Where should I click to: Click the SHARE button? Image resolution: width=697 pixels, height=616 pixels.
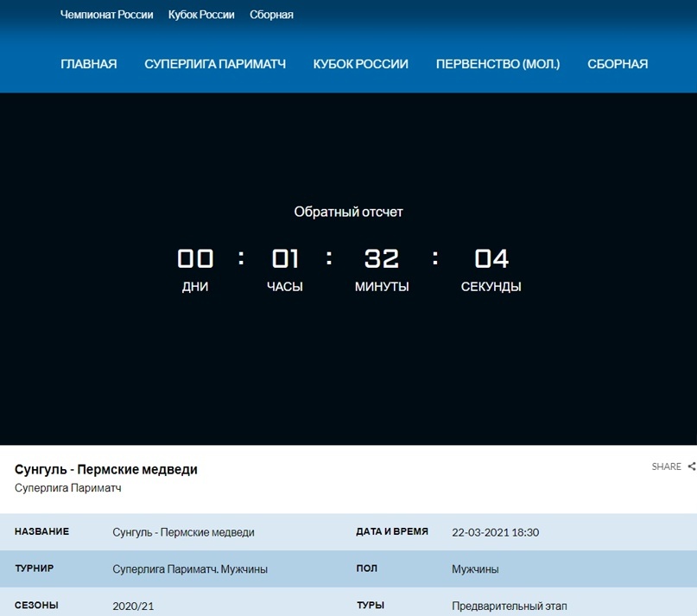666,467
